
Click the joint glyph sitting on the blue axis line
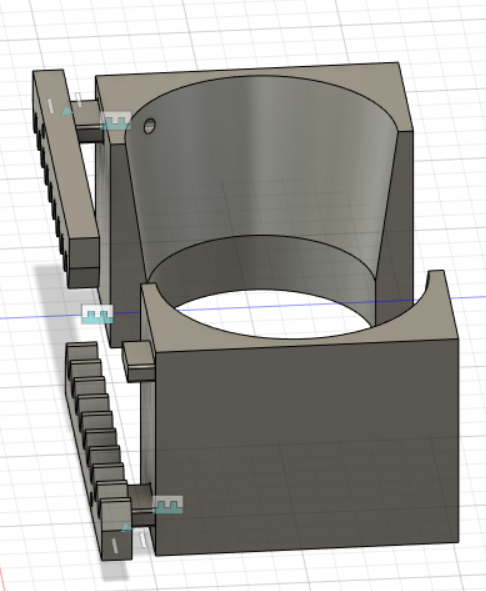tap(97, 314)
